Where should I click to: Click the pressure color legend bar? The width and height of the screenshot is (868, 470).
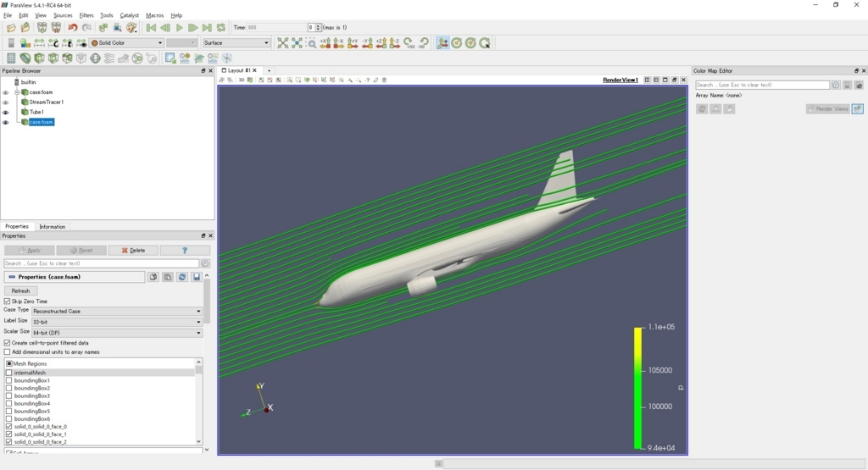(x=637, y=388)
